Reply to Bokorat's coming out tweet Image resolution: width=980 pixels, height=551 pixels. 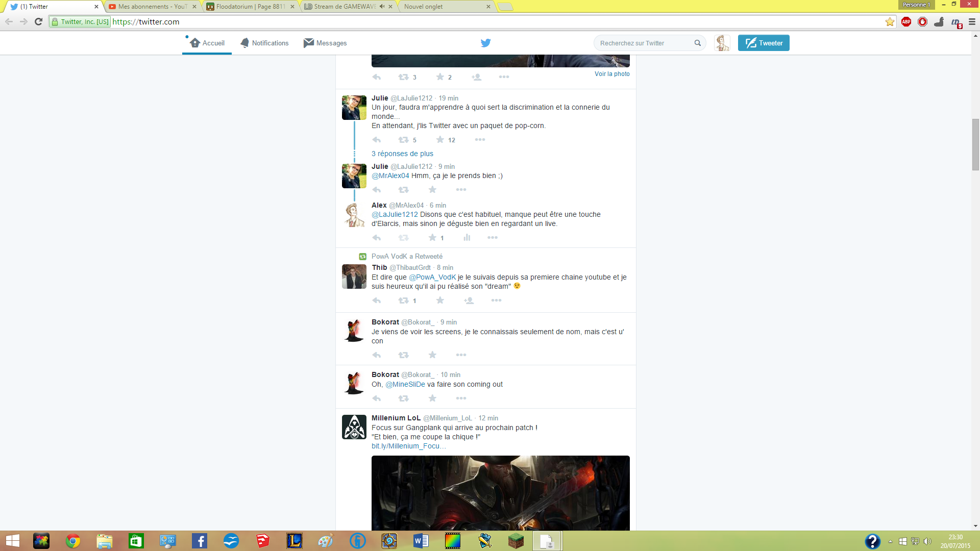[x=377, y=398]
